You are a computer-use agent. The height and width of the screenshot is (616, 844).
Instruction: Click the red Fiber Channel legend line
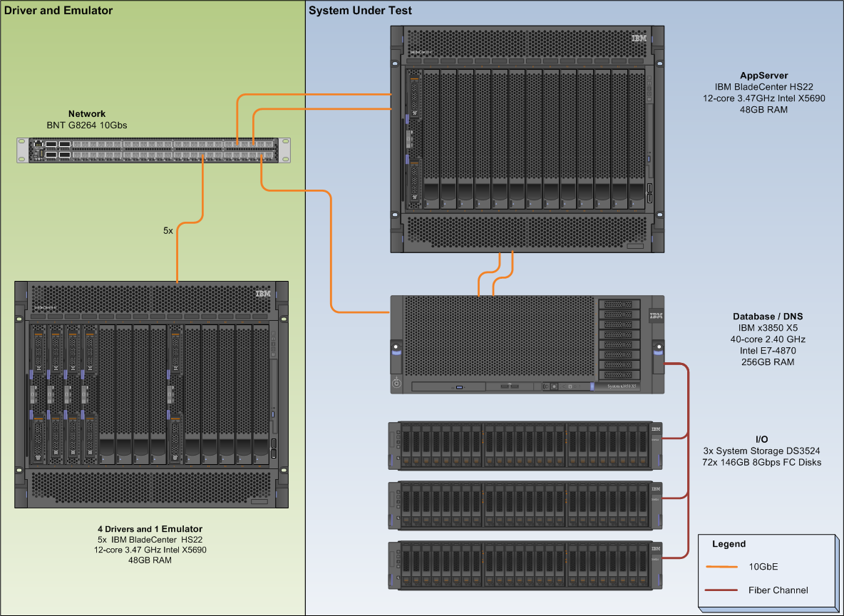point(721,590)
